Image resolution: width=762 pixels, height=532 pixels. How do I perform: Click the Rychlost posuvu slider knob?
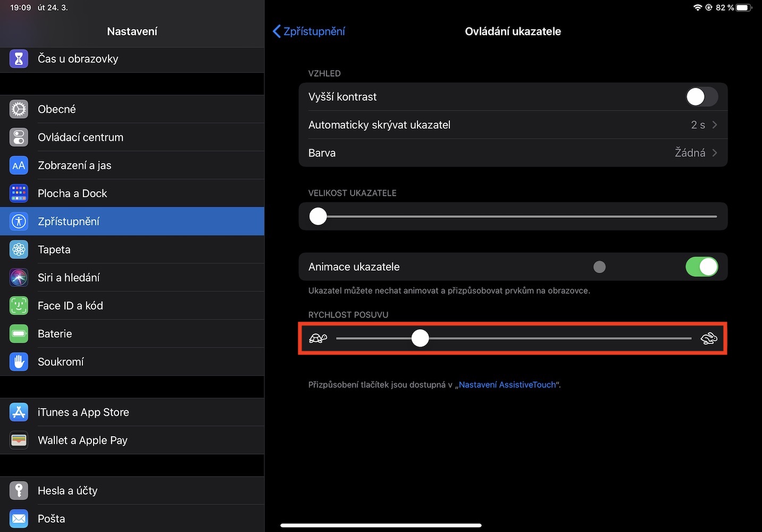420,338
